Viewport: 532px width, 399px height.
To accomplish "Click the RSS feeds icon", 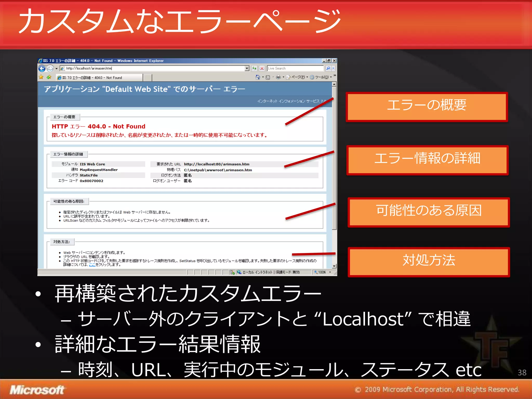I will point(268,77).
